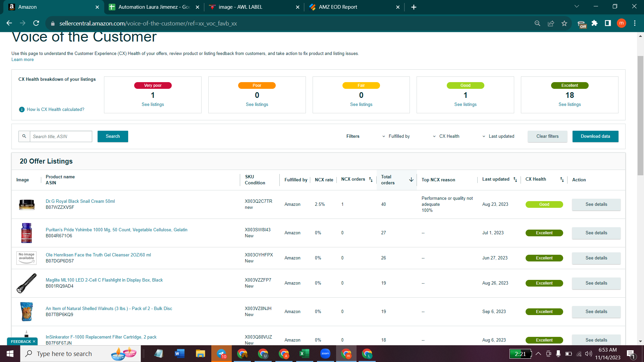Click the browser back arrow
This screenshot has width=644, height=362.
[x=9, y=23]
